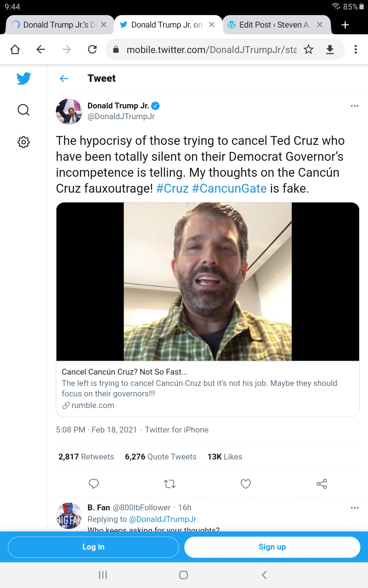Bookmark page with the star icon
Image resolution: width=368 pixels, height=588 pixels.
coord(309,49)
